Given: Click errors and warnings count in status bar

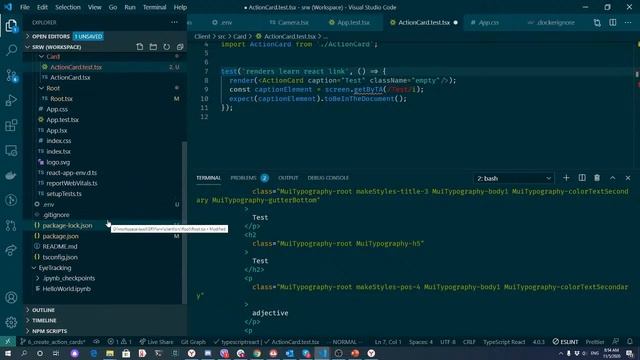Looking at the screenshot, I should [120, 342].
